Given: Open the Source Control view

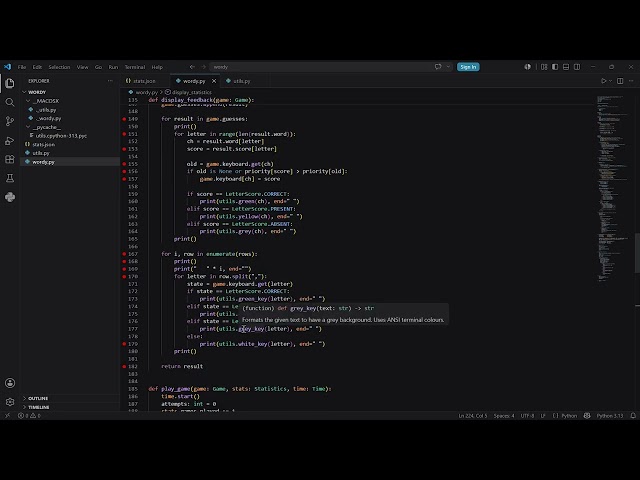Looking at the screenshot, I should pos(10,121).
